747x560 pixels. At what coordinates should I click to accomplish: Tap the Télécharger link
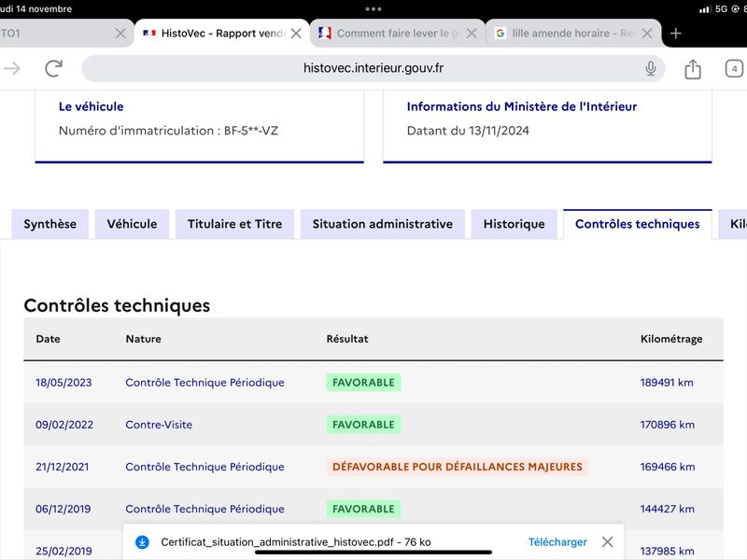coord(557,542)
